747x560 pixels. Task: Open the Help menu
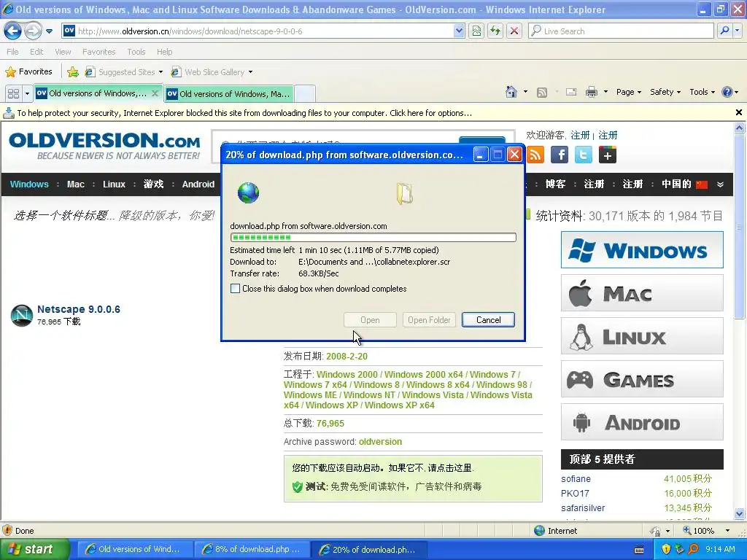(164, 52)
